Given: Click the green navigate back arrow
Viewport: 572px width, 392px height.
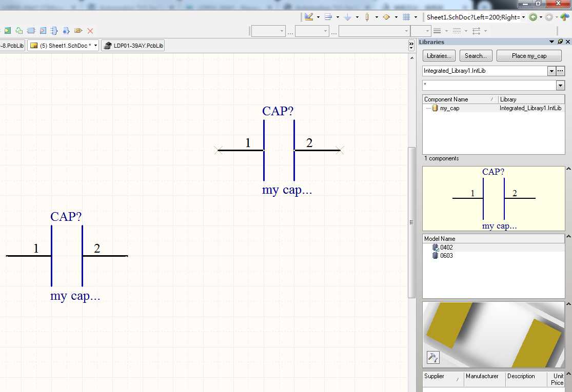Looking at the screenshot, I should (534, 17).
